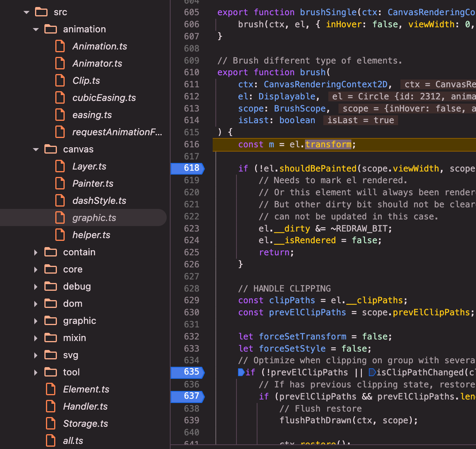Remove breakpoint on line 637

point(191,396)
